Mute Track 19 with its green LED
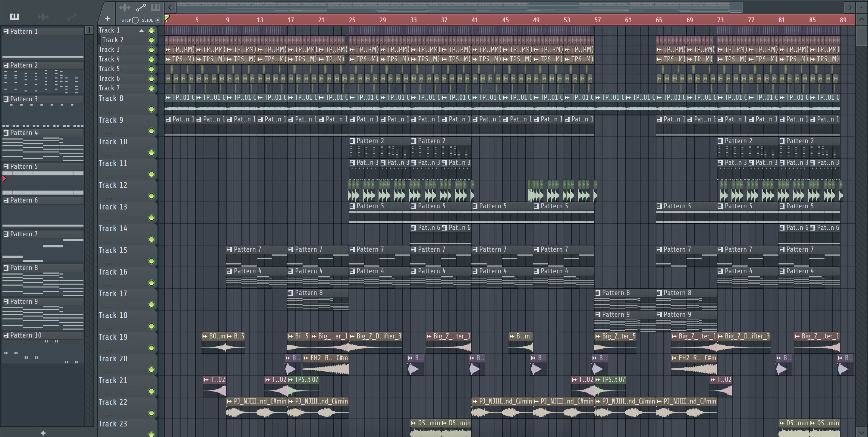 (x=152, y=348)
